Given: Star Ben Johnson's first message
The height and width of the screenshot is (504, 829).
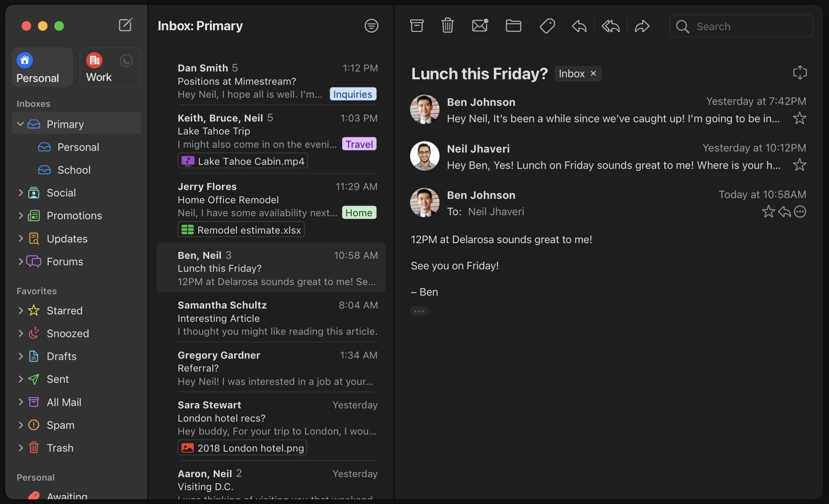Looking at the screenshot, I should [x=799, y=118].
